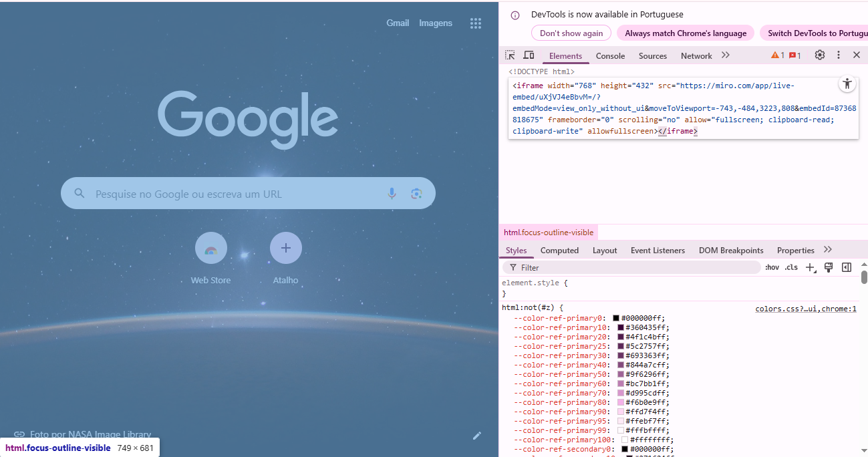Open the colors.css source link
Image resolution: width=868 pixels, height=457 pixels.
click(805, 309)
